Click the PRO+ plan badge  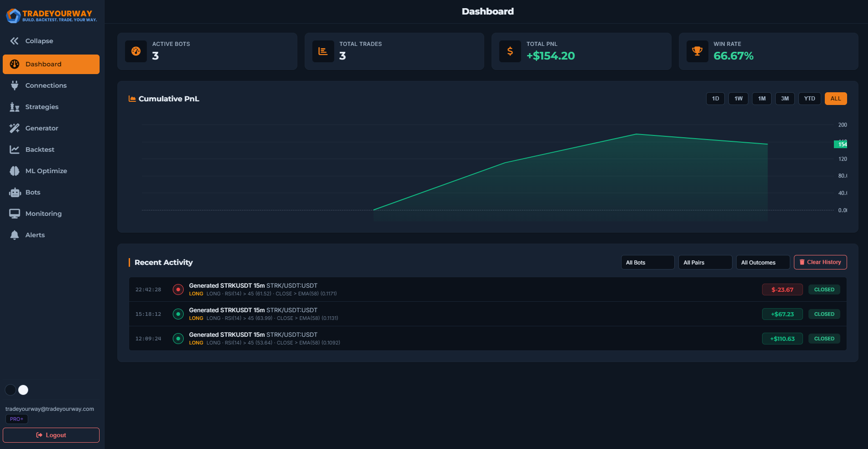[x=17, y=419]
